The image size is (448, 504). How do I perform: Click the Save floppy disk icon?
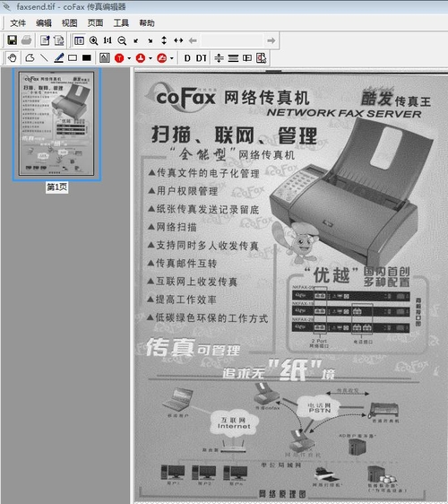tap(13, 40)
